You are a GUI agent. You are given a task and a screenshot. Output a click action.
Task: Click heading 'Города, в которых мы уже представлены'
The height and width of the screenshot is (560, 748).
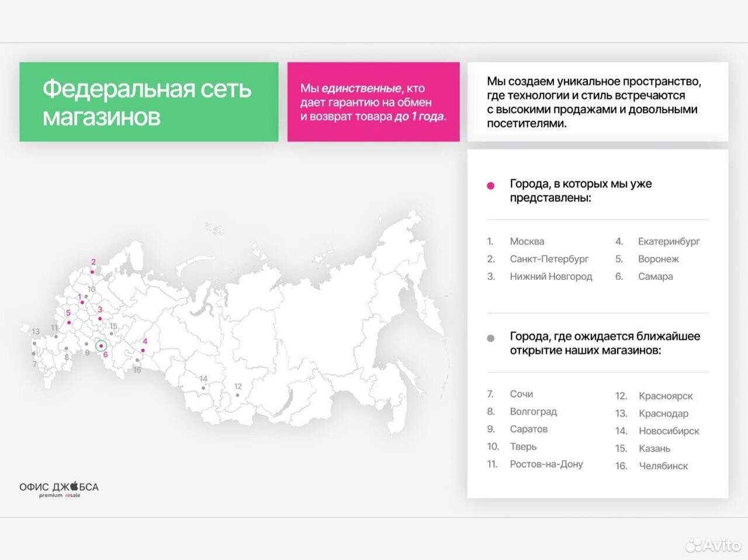(581, 190)
